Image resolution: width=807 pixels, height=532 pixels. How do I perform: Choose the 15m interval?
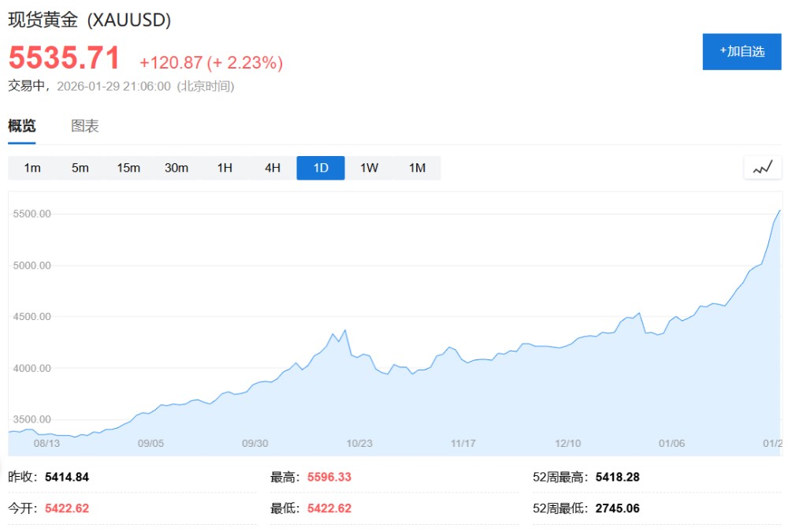point(128,168)
